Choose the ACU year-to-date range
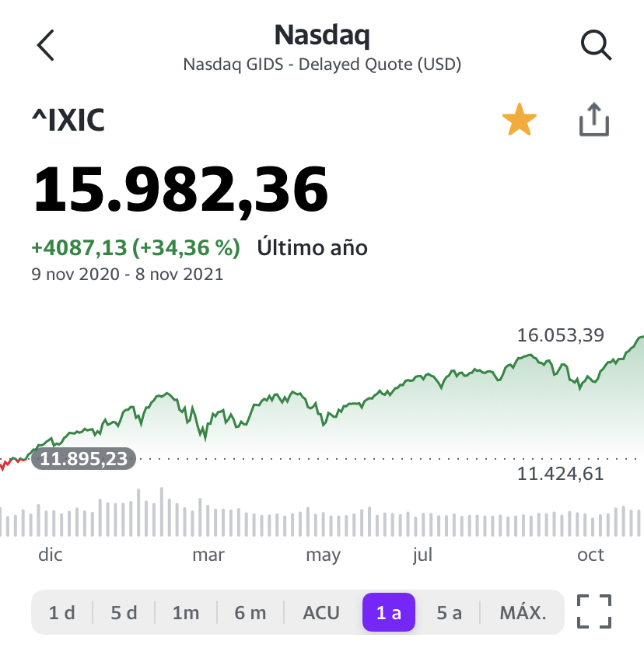Screen dimensions: 644x662 (x=321, y=613)
